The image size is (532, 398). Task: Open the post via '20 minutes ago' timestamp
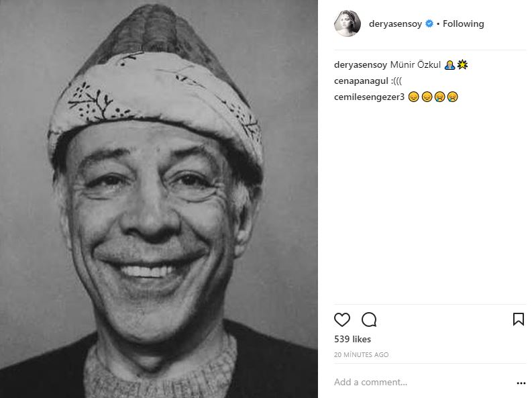pos(361,354)
